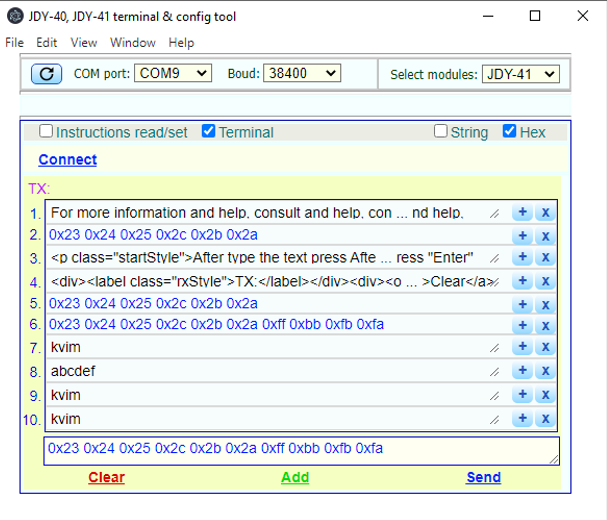Click the x icon on TX row 7
The image size is (607, 520).
coord(545,347)
